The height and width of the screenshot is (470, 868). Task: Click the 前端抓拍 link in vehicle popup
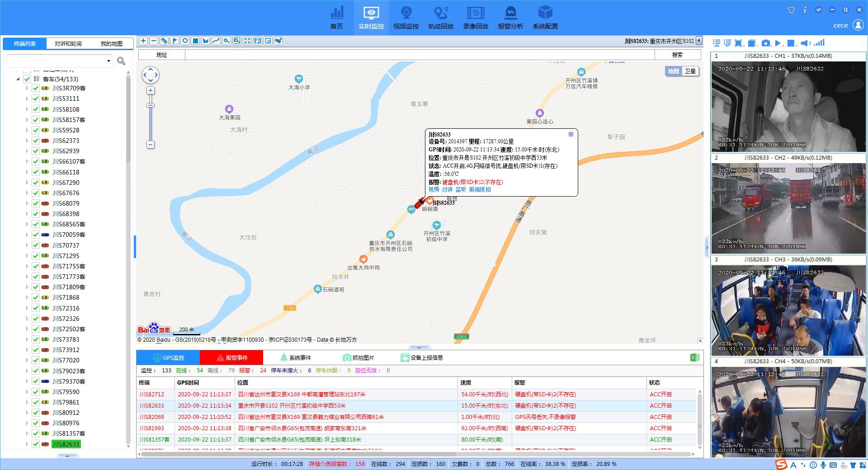pyautogui.click(x=480, y=190)
